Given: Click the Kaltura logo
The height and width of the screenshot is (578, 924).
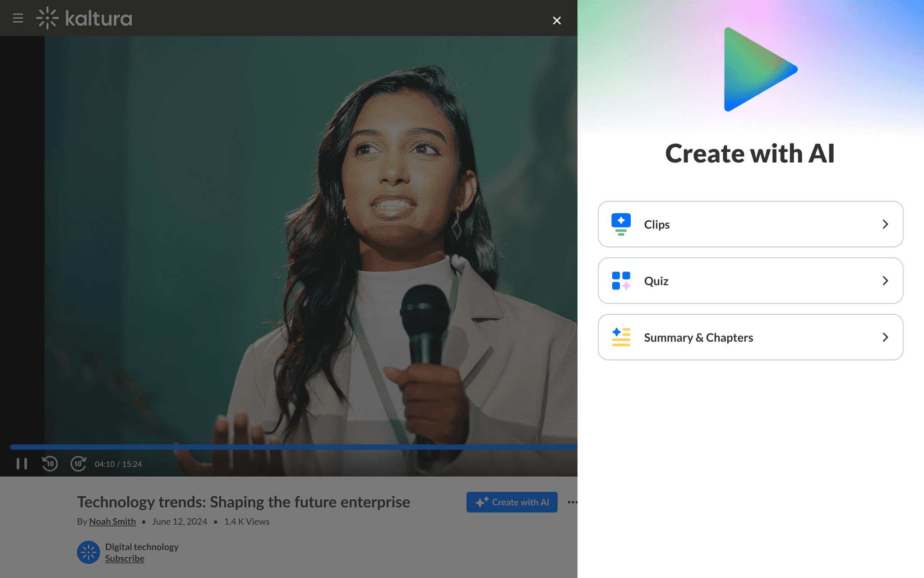Looking at the screenshot, I should click(84, 18).
